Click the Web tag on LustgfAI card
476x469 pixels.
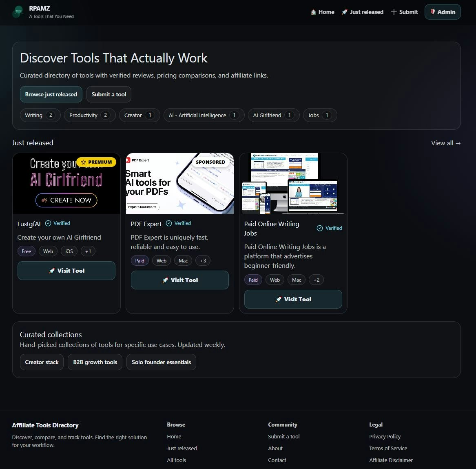point(48,251)
